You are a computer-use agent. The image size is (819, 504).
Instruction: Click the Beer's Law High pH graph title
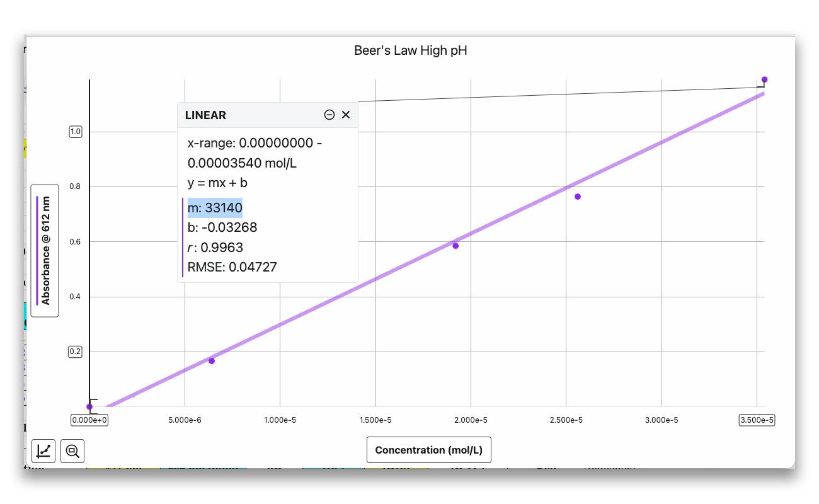tap(410, 50)
